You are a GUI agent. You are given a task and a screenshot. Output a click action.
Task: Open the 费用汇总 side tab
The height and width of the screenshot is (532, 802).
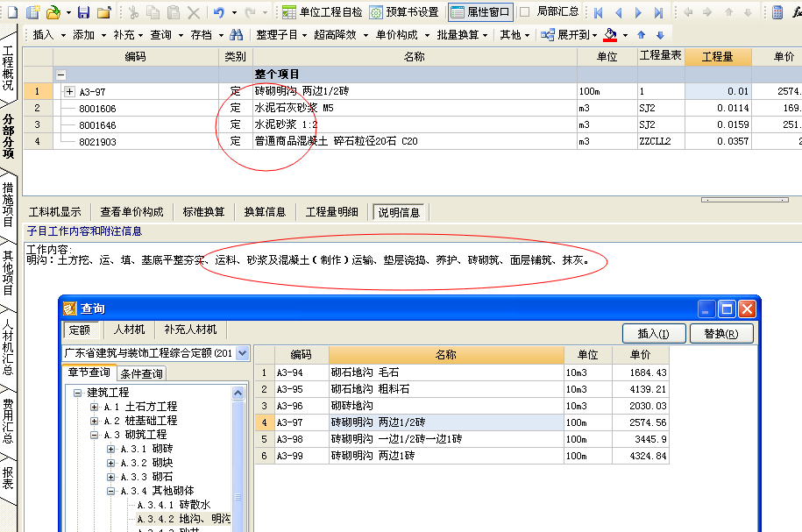click(x=8, y=421)
